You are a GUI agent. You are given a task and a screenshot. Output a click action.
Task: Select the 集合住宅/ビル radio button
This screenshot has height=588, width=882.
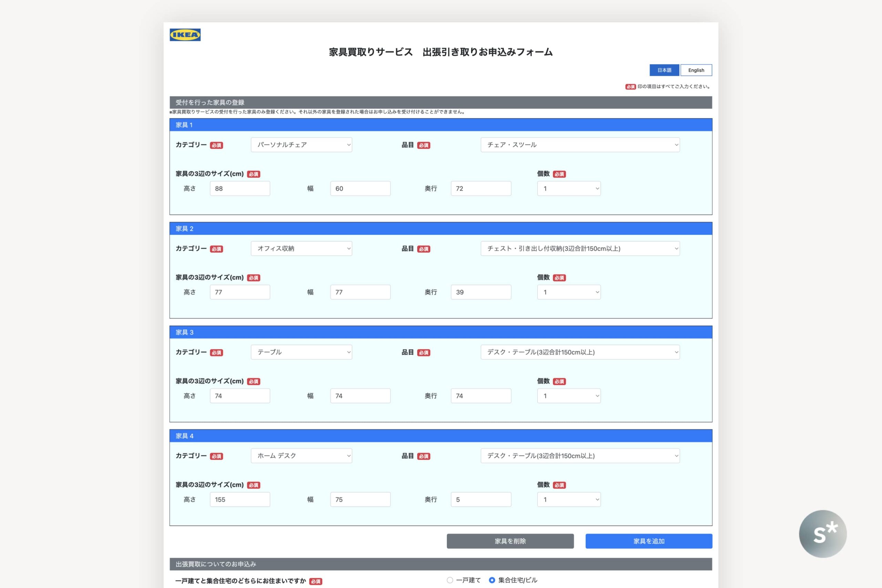pyautogui.click(x=492, y=580)
